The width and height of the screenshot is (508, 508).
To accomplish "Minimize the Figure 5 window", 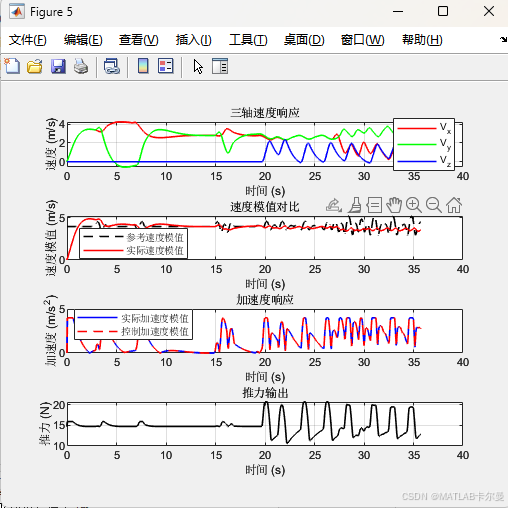I will click(x=398, y=12).
